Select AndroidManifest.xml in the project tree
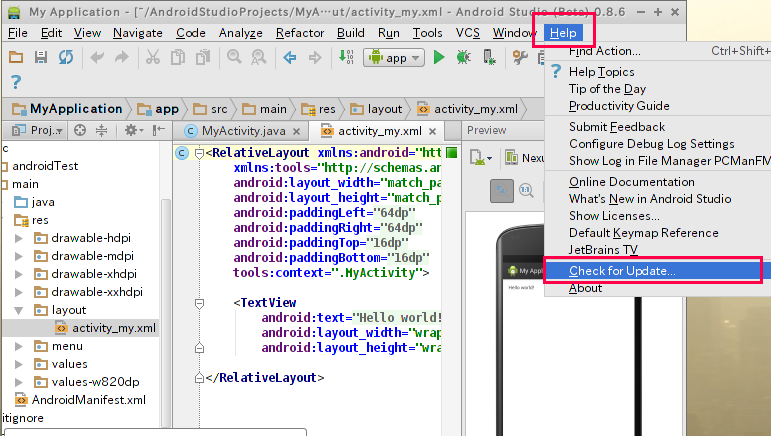Screen dimensions: 771x436 click(x=81, y=400)
